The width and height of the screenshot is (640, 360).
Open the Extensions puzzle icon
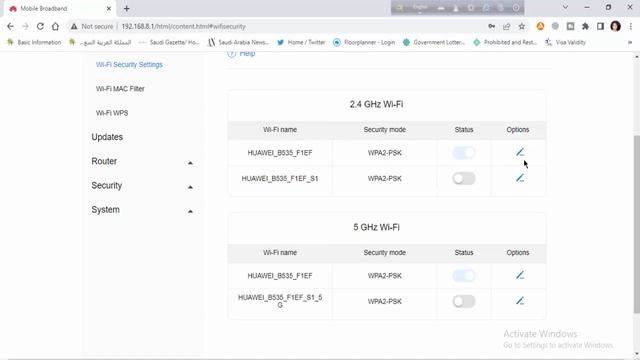[x=585, y=26]
